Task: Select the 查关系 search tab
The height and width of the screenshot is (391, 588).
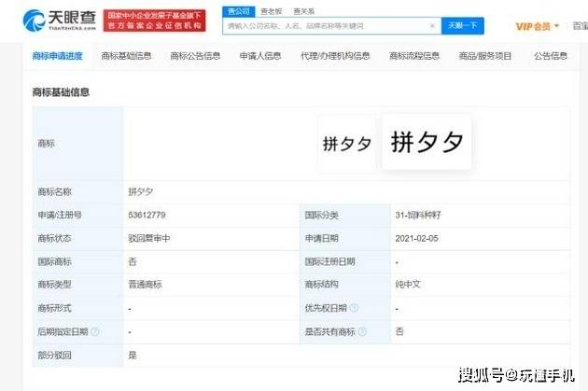Action: pyautogui.click(x=303, y=9)
